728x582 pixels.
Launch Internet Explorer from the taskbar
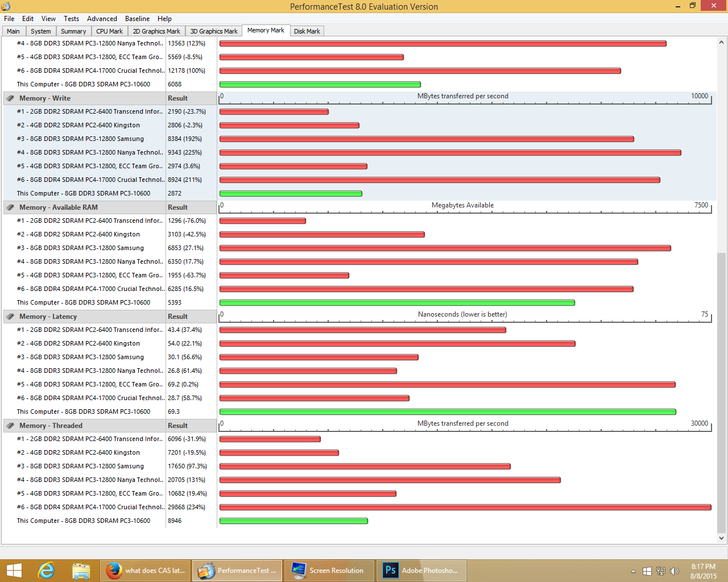(x=46, y=571)
